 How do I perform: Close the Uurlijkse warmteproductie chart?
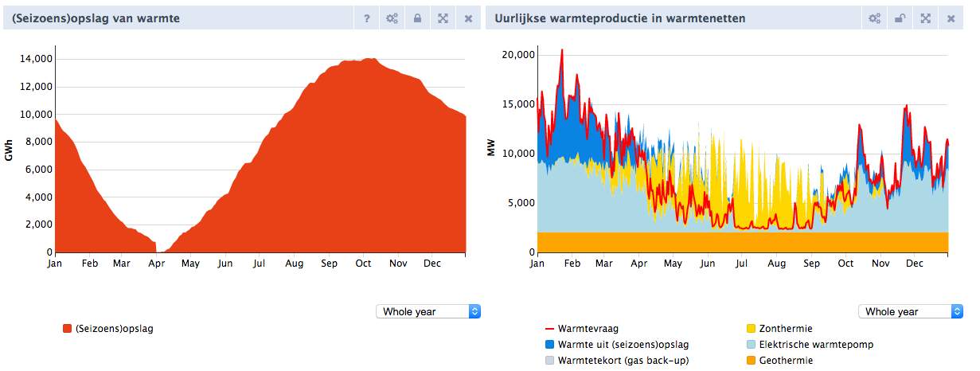pos(951,18)
